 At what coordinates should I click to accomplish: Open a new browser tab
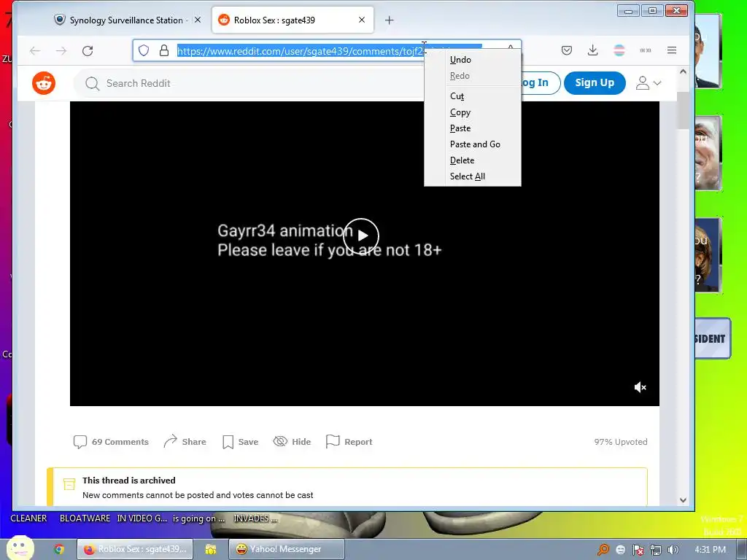pos(390,20)
